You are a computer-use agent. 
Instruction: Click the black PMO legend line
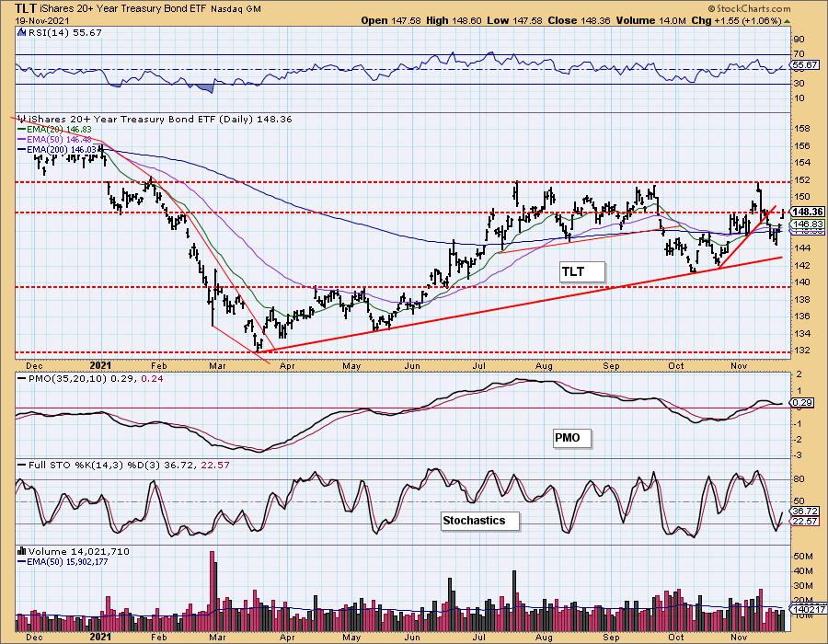pyautogui.click(x=22, y=378)
